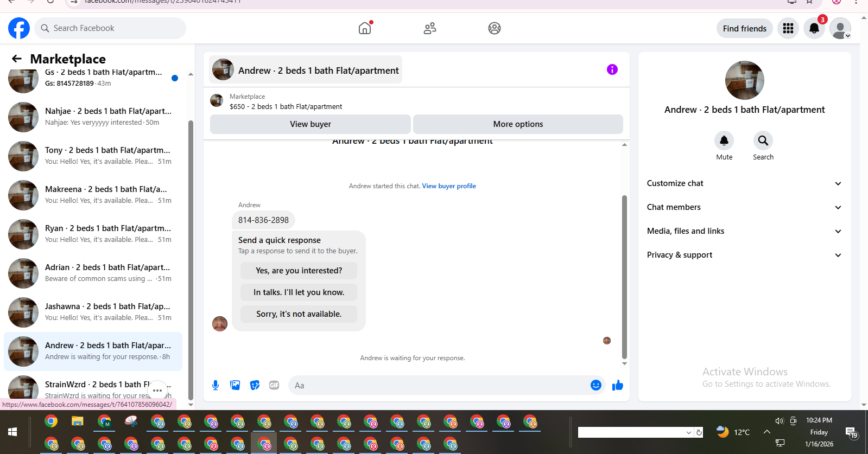
Task: Show hidden system tray icons
Action: [767, 432]
